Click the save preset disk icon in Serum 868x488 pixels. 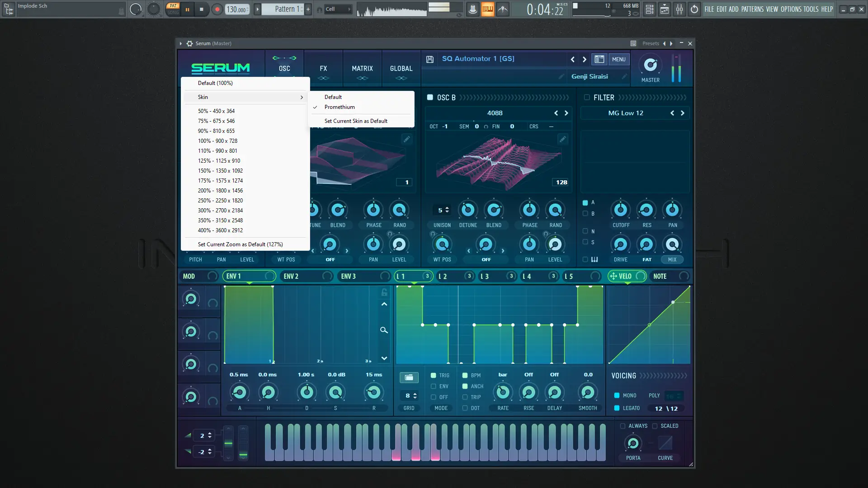point(429,59)
